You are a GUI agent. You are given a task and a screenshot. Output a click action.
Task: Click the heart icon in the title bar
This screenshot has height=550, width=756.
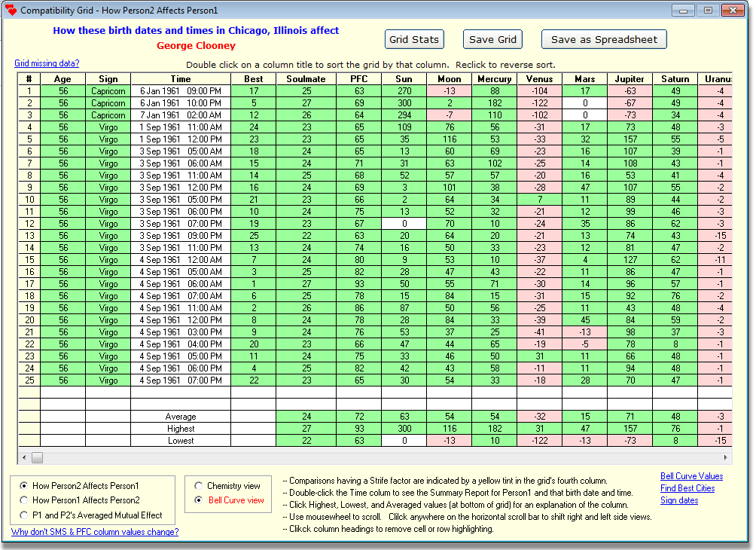click(11, 10)
